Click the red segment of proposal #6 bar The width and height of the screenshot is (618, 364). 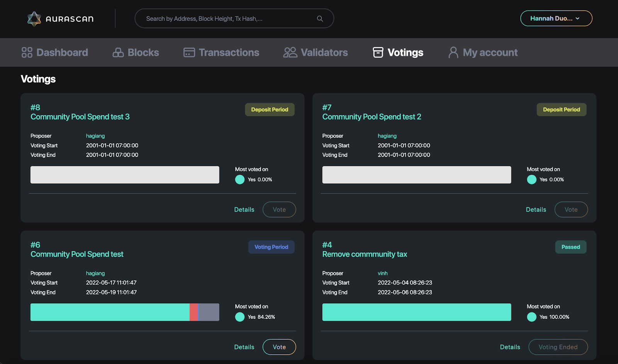click(194, 312)
